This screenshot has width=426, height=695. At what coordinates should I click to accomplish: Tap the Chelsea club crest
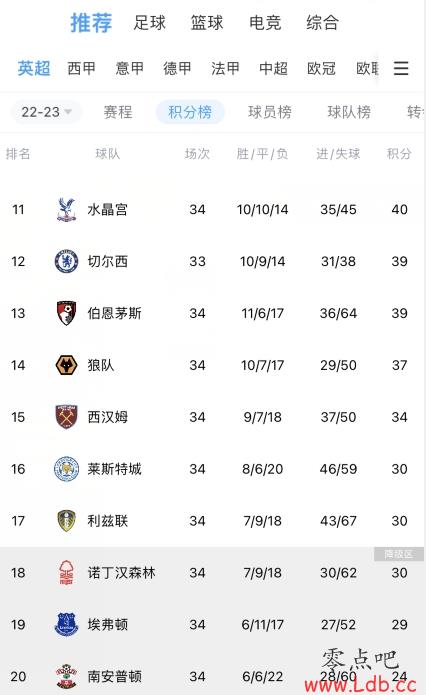pos(66,261)
